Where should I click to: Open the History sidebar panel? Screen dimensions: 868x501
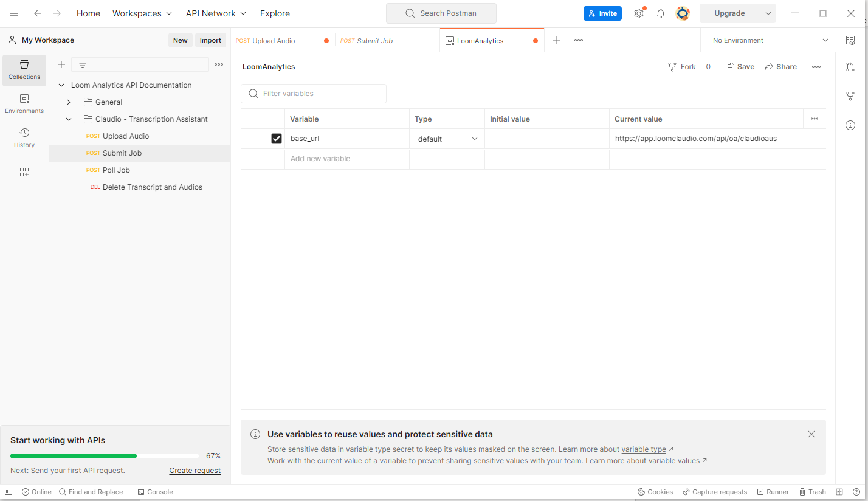click(24, 138)
